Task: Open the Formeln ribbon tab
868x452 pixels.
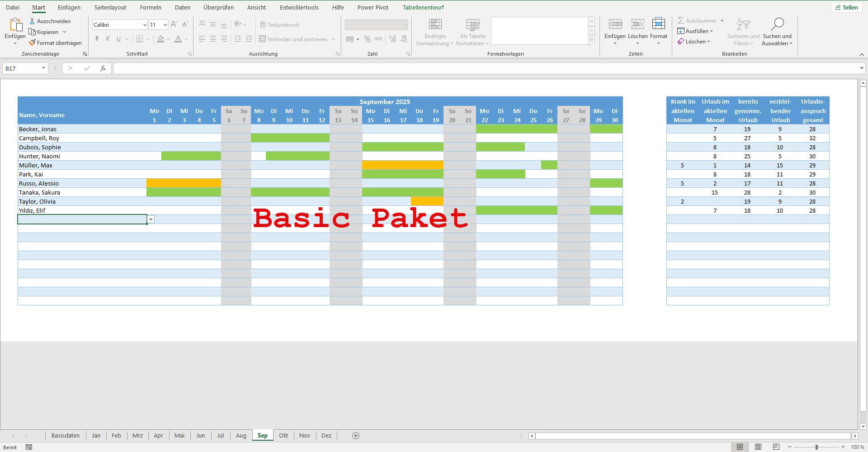Action: (x=151, y=7)
